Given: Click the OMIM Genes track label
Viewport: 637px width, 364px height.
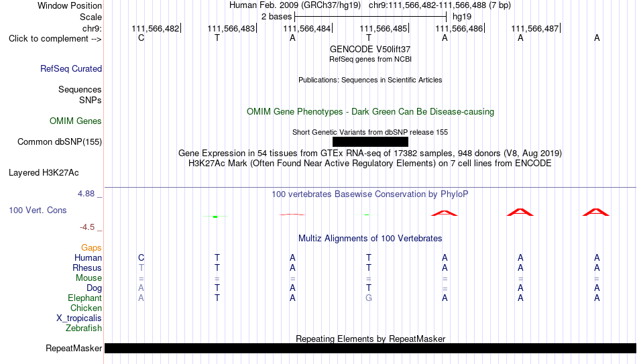Looking at the screenshot, I should [76, 121].
